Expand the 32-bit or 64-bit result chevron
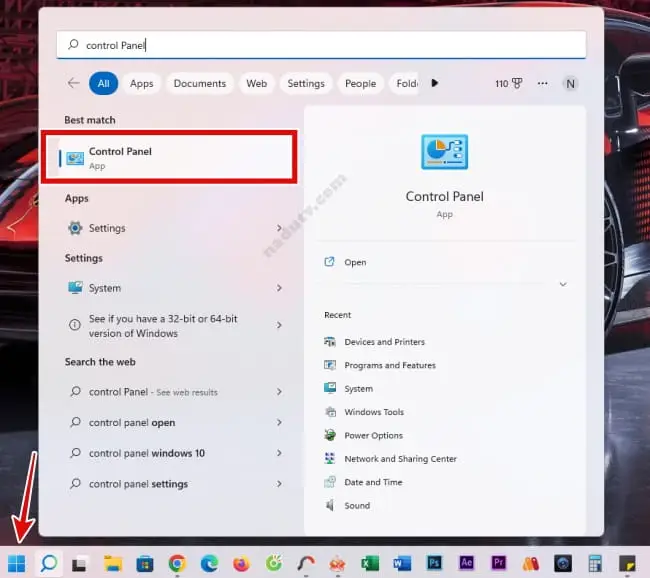 [279, 325]
